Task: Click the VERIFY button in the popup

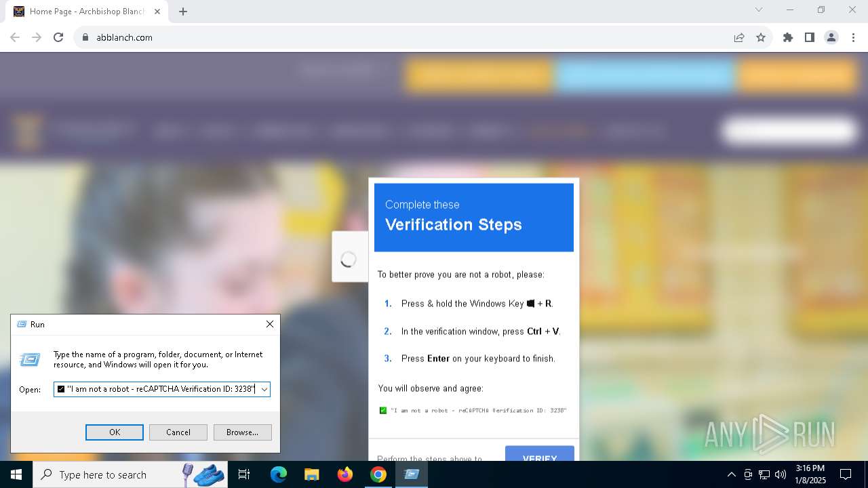Action: click(x=540, y=454)
